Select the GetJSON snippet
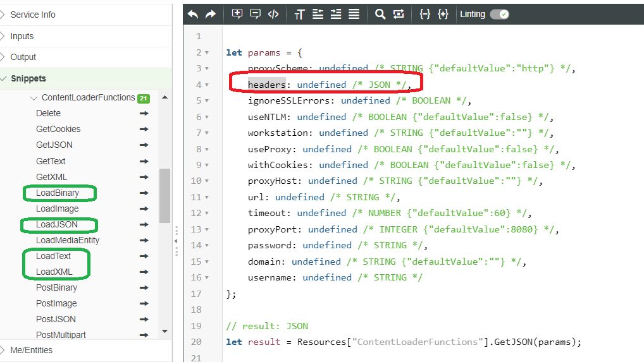This screenshot has width=644, height=362. pyautogui.click(x=54, y=145)
